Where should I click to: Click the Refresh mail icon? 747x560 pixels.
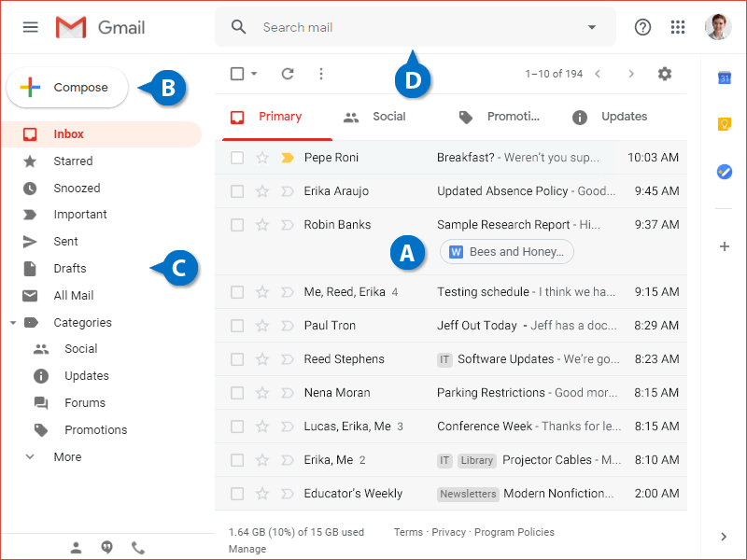tap(288, 74)
